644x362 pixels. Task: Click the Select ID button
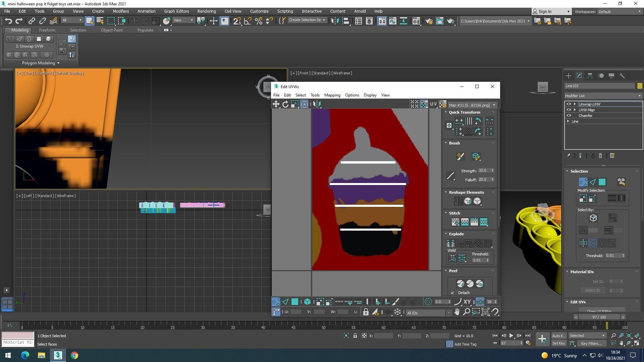click(592, 290)
